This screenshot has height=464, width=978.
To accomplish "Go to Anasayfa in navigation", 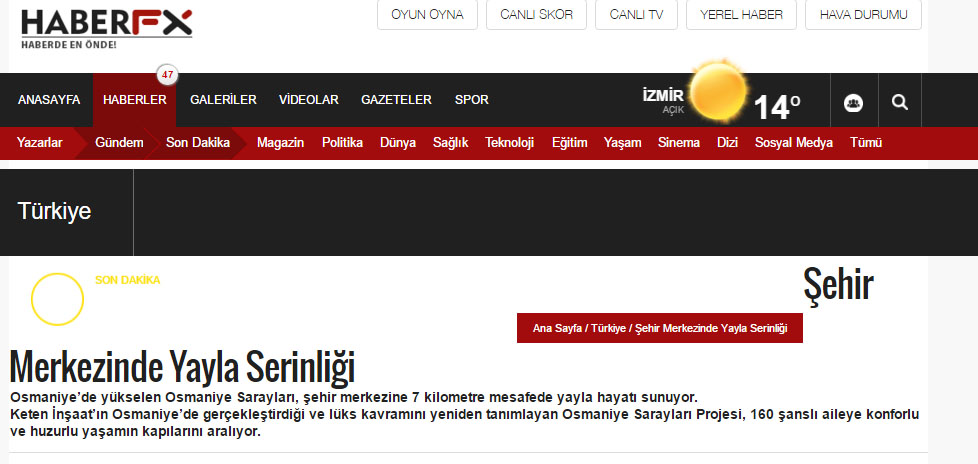I will click(46, 100).
